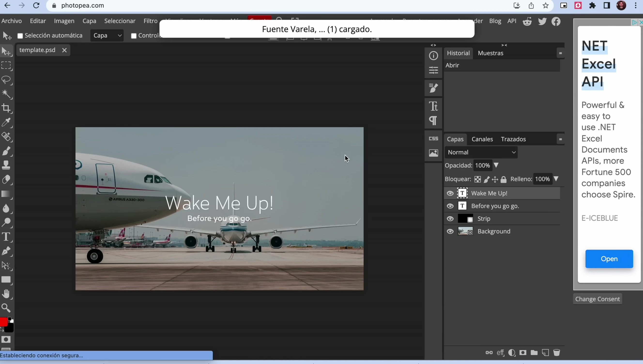Toggle lock image pixels brush icon
Image resolution: width=643 pixels, height=364 pixels.
point(486,179)
